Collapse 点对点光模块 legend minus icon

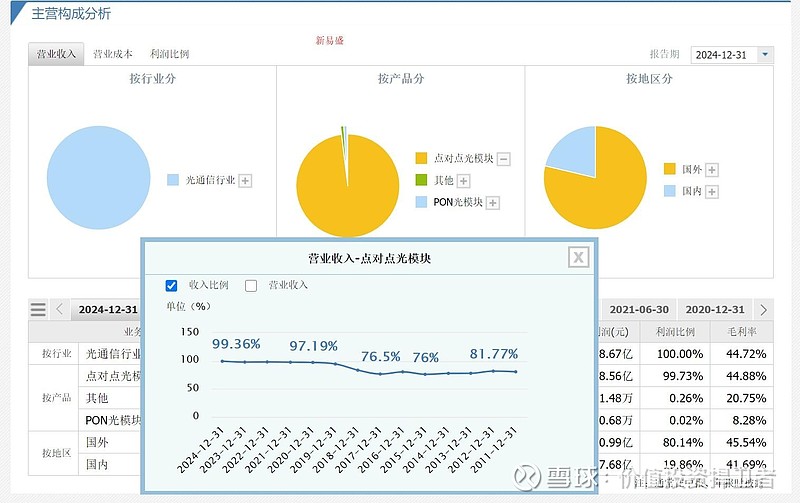(504, 159)
